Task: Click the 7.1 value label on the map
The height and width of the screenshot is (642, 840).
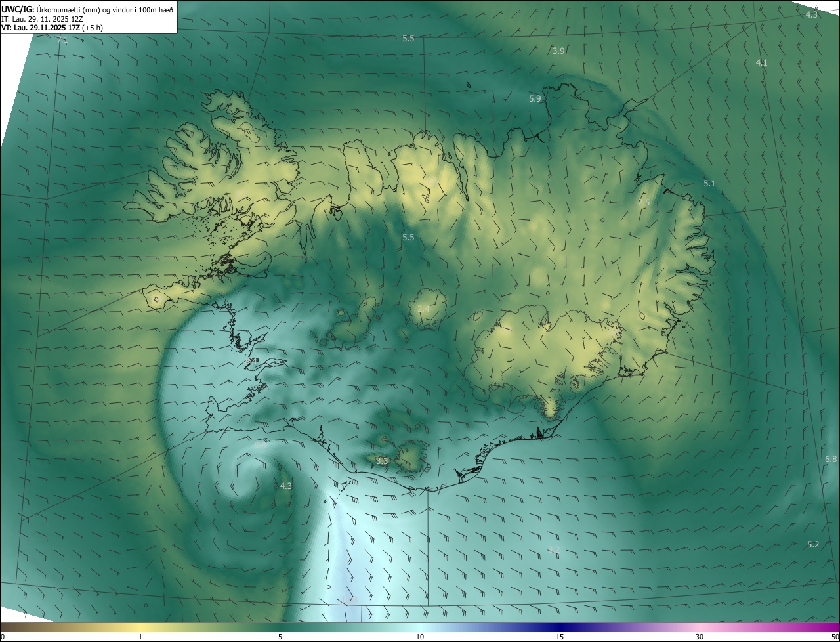Action: click(x=62, y=41)
